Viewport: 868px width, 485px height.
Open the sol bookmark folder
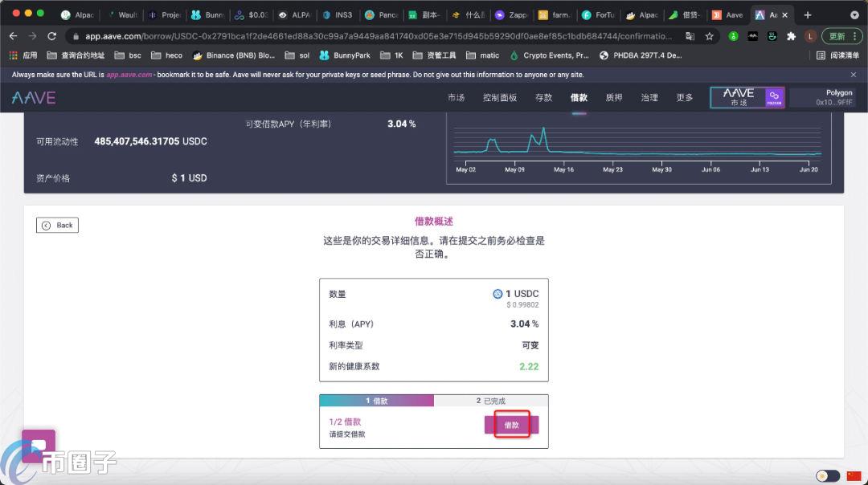297,55
